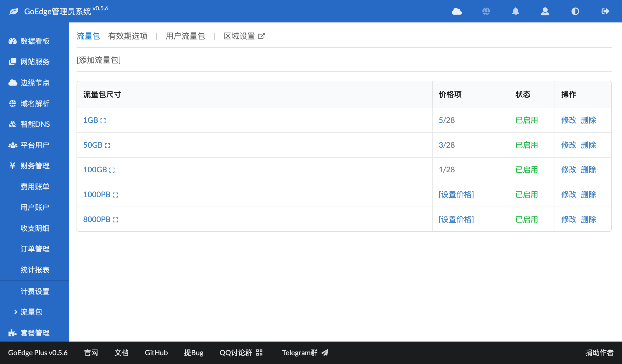This screenshot has height=364, width=622.
Task: Click 删除 in the 1000PB row
Action: tap(589, 195)
